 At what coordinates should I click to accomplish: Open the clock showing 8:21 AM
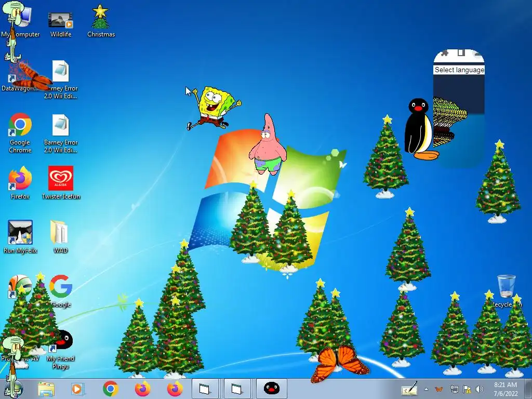pyautogui.click(x=506, y=389)
